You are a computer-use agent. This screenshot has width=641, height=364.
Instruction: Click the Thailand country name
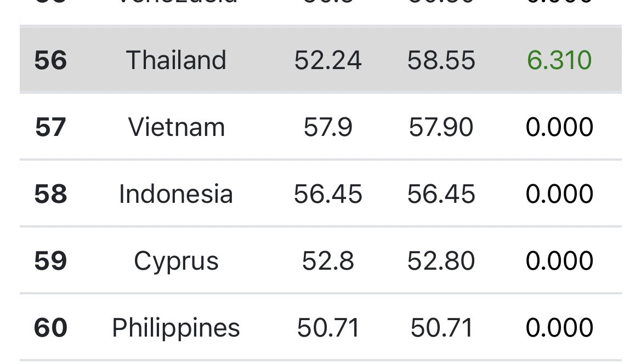176,60
